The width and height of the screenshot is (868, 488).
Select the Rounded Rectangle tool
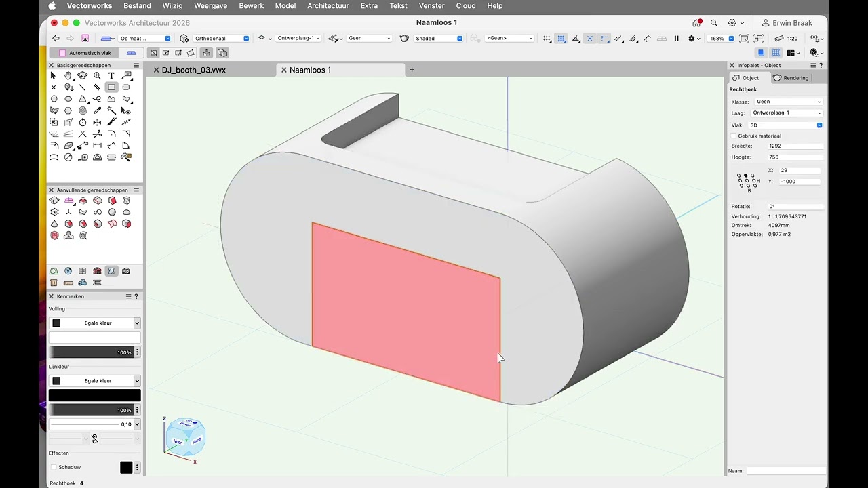point(126,87)
